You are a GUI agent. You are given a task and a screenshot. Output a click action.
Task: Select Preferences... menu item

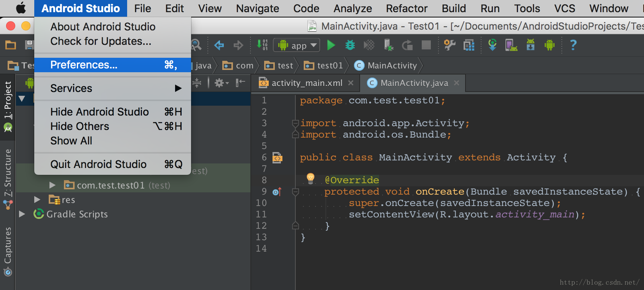(x=113, y=65)
